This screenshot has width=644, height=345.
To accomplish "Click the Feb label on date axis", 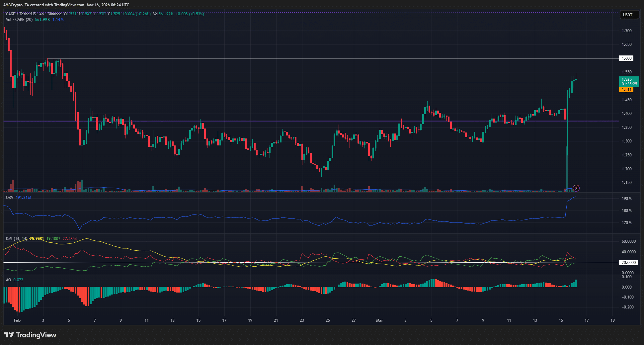I will (17, 320).
